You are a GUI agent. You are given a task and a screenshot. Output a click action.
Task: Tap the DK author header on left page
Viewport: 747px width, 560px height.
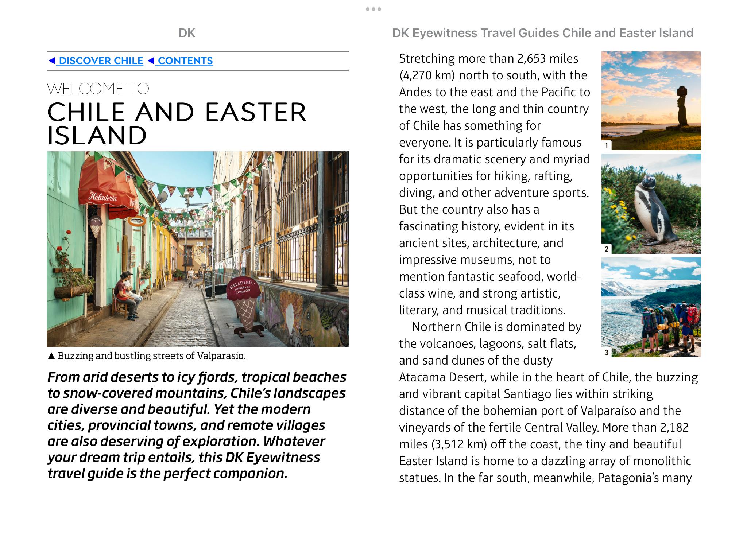187,33
